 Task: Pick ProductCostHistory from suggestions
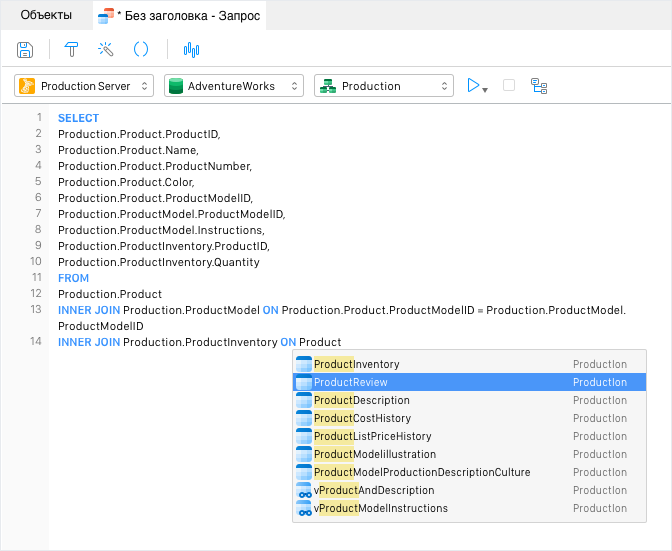pyautogui.click(x=469, y=418)
